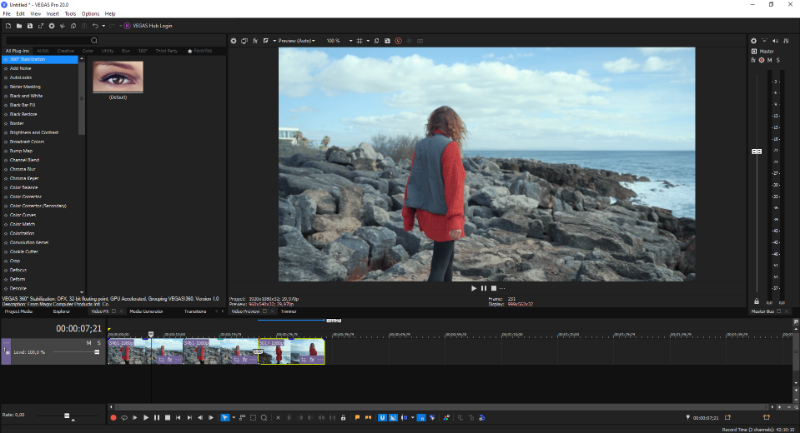Open the Insert menu
Viewport: 800px width, 433px height.
point(50,14)
